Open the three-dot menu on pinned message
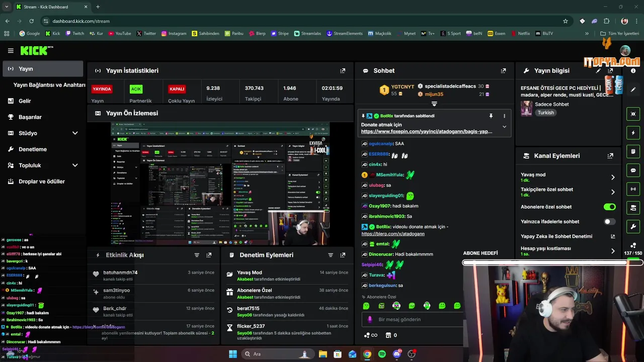 click(x=504, y=116)
